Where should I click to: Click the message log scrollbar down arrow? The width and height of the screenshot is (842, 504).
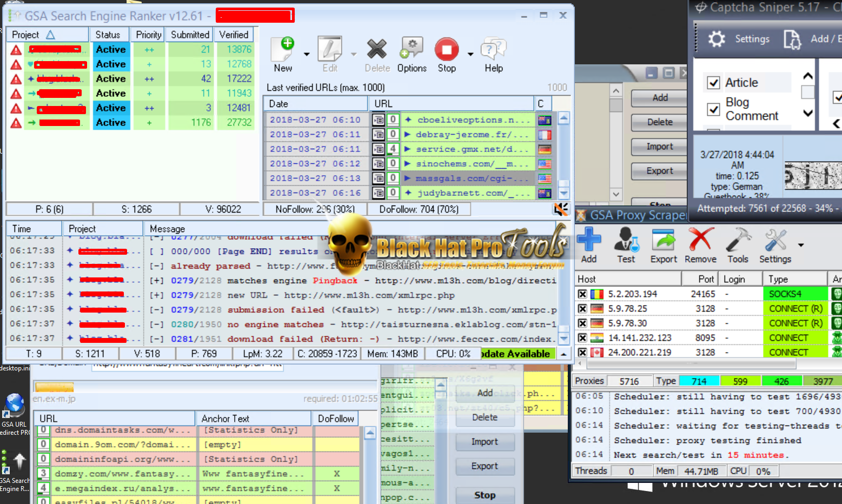[x=563, y=339]
